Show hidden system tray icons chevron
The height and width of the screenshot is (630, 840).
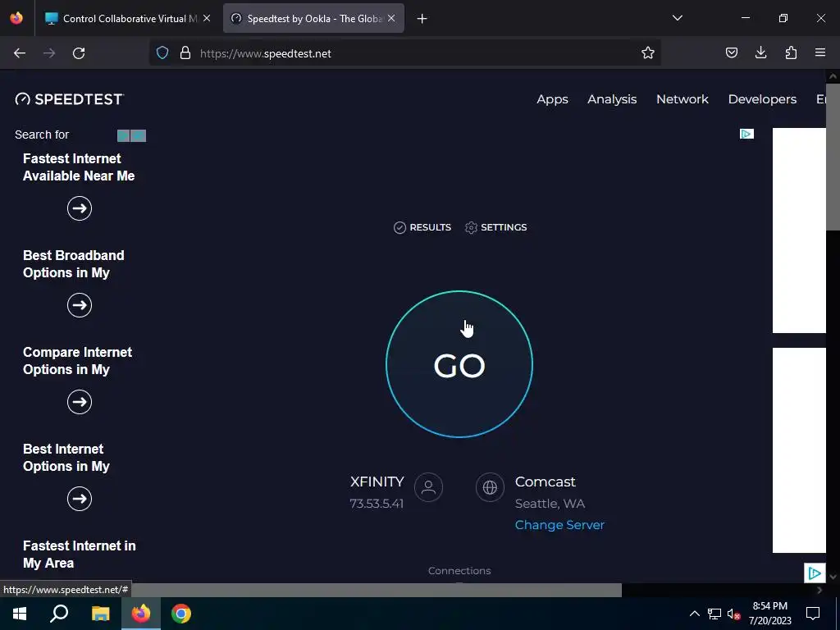pyautogui.click(x=694, y=614)
